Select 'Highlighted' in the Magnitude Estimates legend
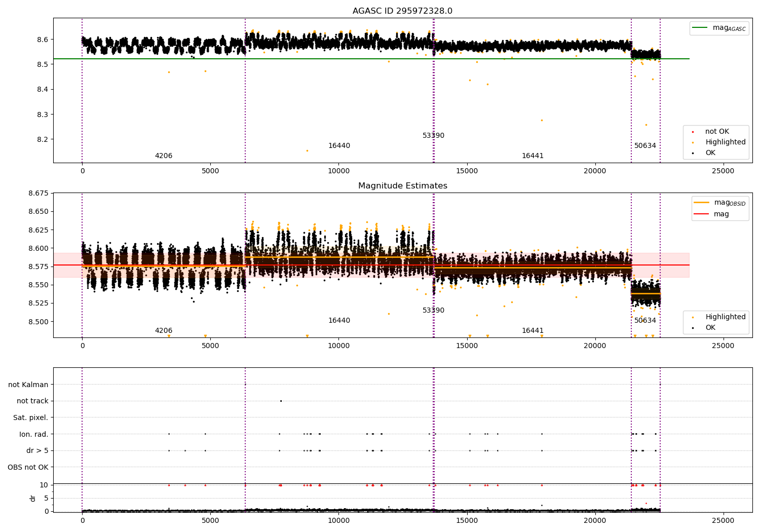 (726, 317)
